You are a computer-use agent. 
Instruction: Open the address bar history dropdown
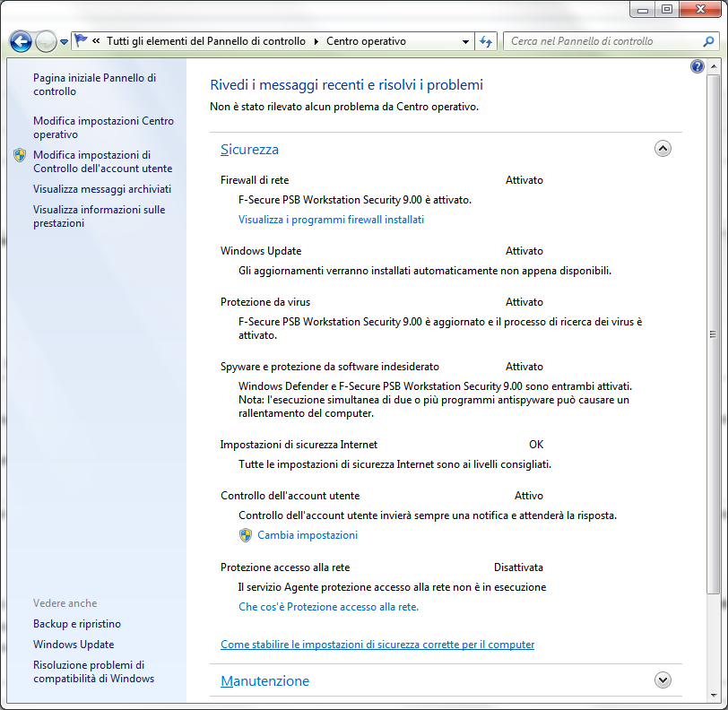point(465,41)
